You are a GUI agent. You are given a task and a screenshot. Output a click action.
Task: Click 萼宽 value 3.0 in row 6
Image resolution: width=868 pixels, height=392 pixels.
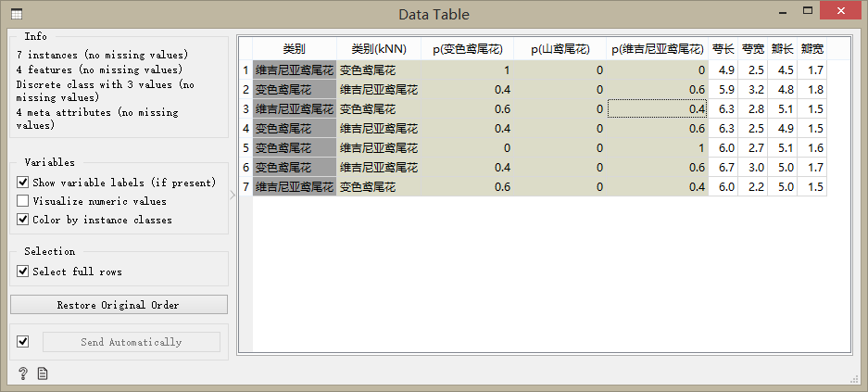[x=753, y=167]
